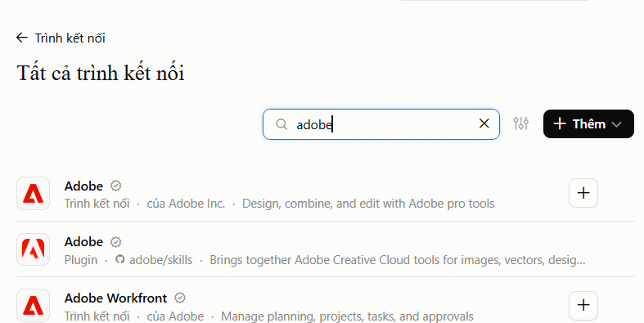Open the Thêm dropdown button
This screenshot has width=644, height=323.
[x=588, y=124]
